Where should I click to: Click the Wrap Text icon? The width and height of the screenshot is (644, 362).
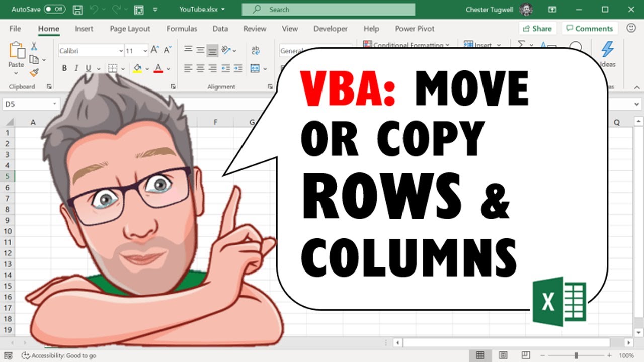pos(256,50)
